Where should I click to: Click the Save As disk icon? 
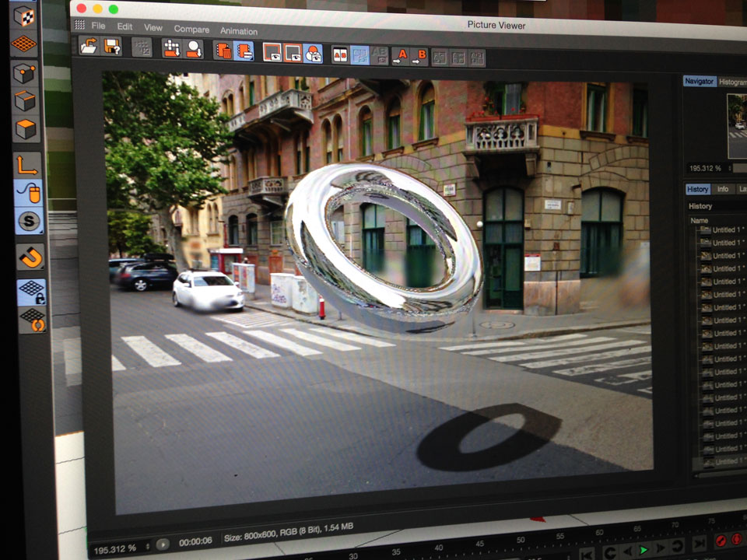(x=112, y=47)
